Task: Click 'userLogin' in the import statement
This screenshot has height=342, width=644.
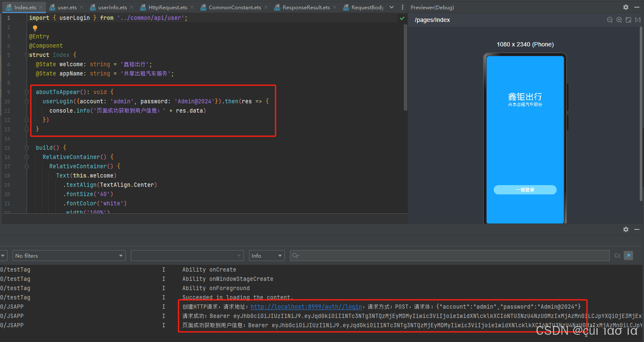Action: coord(75,18)
